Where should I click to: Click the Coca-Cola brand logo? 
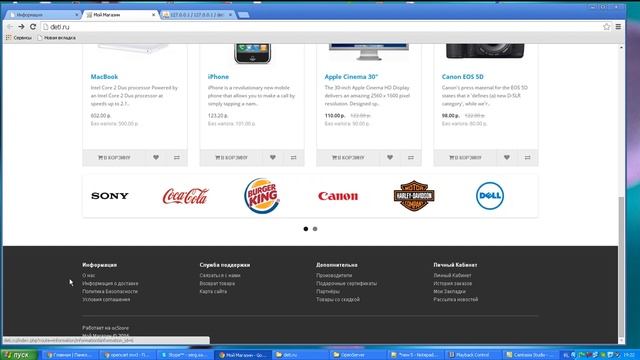click(x=186, y=196)
